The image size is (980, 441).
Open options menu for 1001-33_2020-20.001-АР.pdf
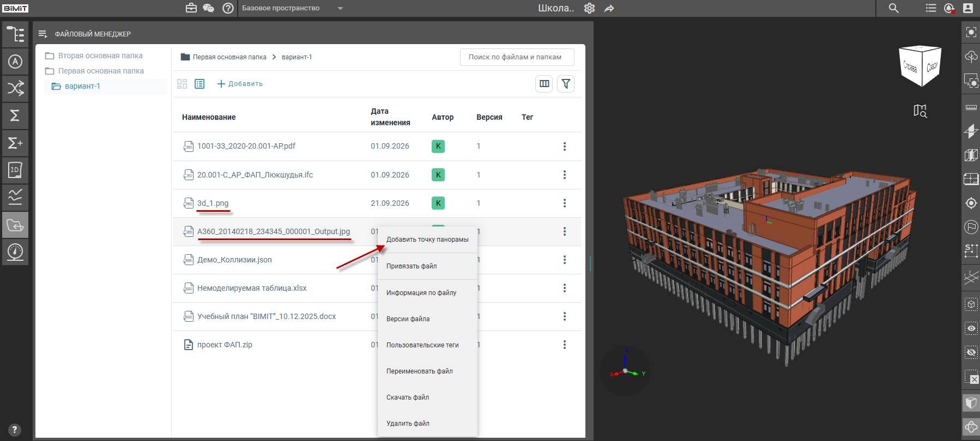coord(565,146)
